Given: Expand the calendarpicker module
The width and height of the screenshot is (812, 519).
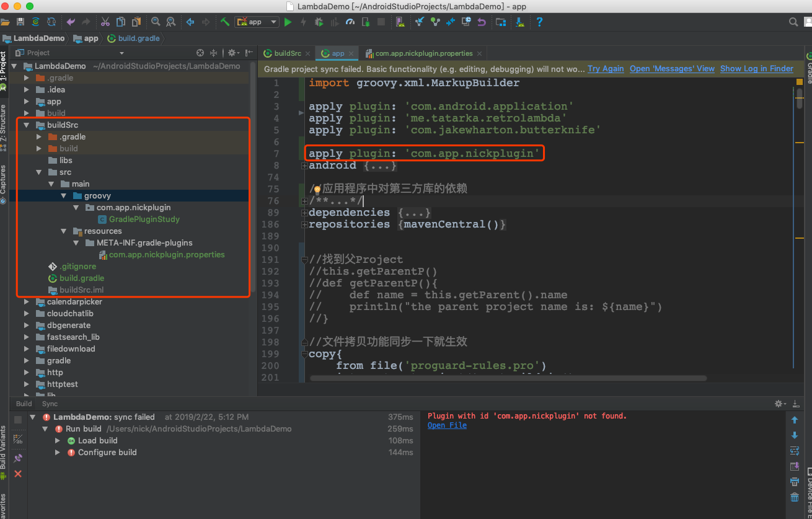Looking at the screenshot, I should 26,302.
